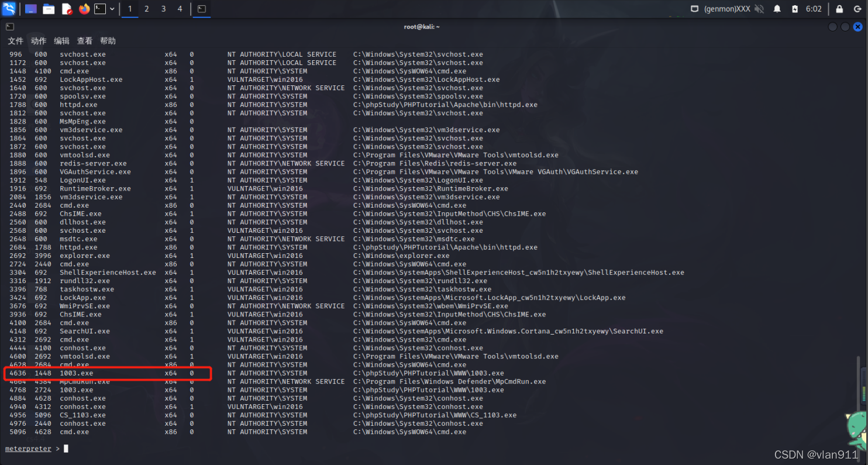Screen dimensions: 868x465
Task: Open the Kali dragon applications menu
Action: [x=8, y=9]
